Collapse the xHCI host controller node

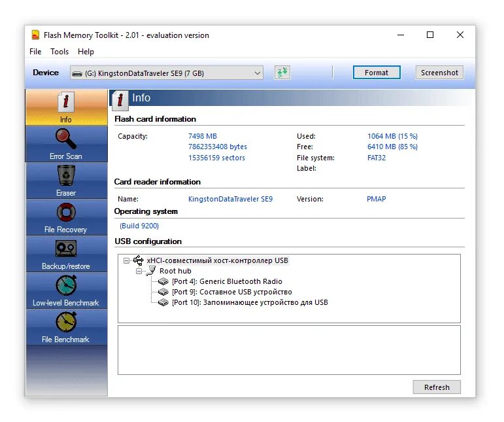coord(126,260)
